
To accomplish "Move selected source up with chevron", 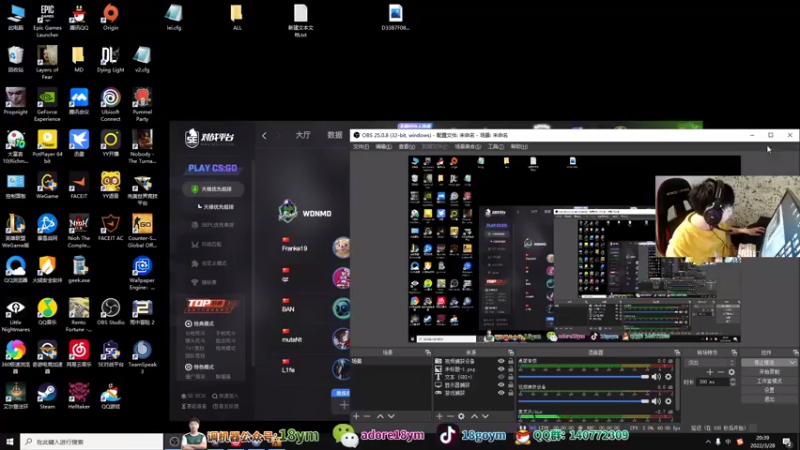I will tap(474, 416).
